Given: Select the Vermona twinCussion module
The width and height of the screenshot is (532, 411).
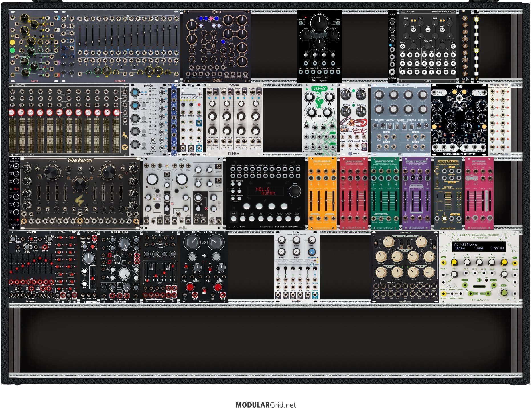Looking at the screenshot, I should pyautogui.click(x=405, y=267).
